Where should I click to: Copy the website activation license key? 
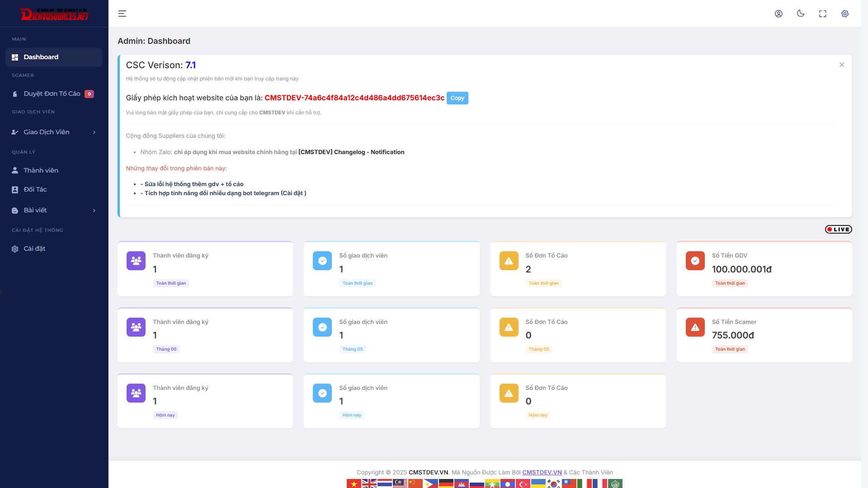pyautogui.click(x=457, y=98)
